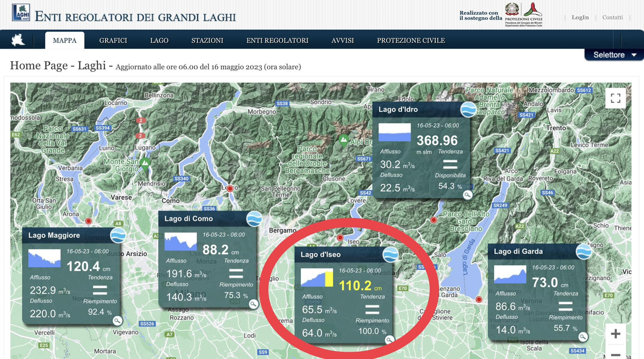The image size is (644, 359).
Task: Click Lago Maggiore level chart thumbnail
Action: pos(44,258)
